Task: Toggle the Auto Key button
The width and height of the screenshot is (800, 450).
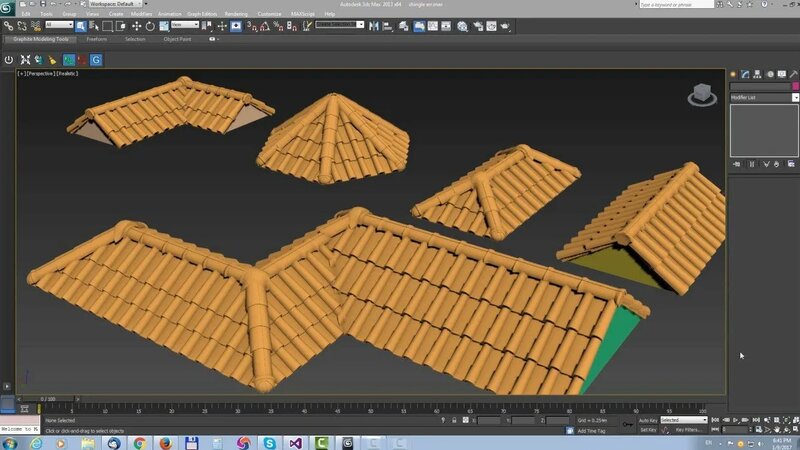Action: click(648, 420)
